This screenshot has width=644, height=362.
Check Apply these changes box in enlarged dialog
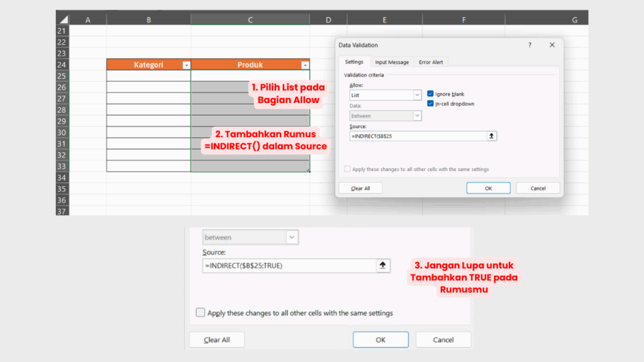coord(201,312)
